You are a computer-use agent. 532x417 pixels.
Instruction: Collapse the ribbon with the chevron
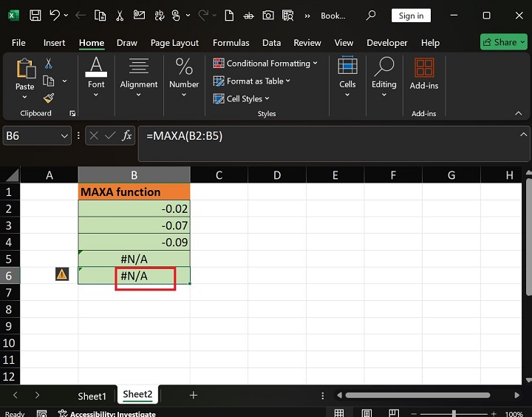[x=519, y=113]
